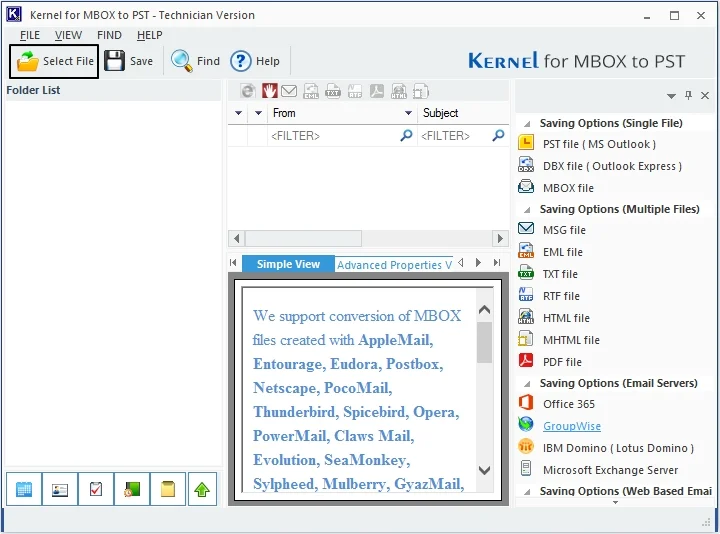Click the EML export icon in mail toolbar
Screen dimensions: 720x534
[x=311, y=91]
